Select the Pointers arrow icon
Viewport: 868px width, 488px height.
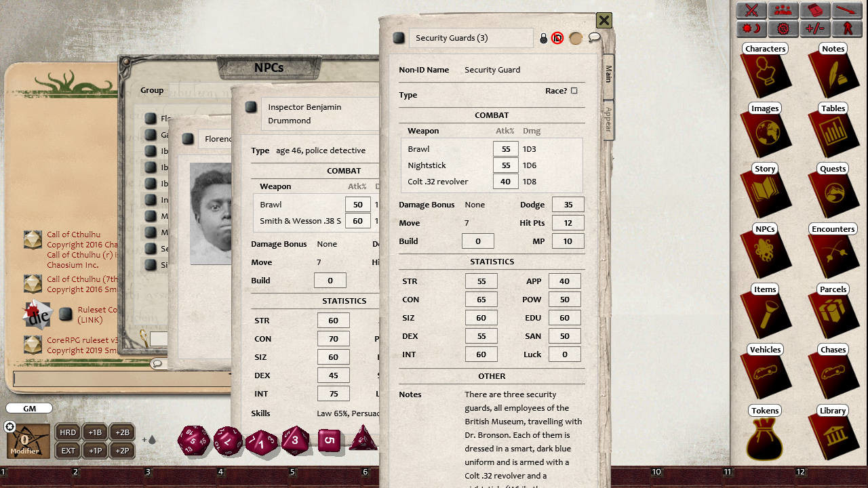tap(846, 10)
